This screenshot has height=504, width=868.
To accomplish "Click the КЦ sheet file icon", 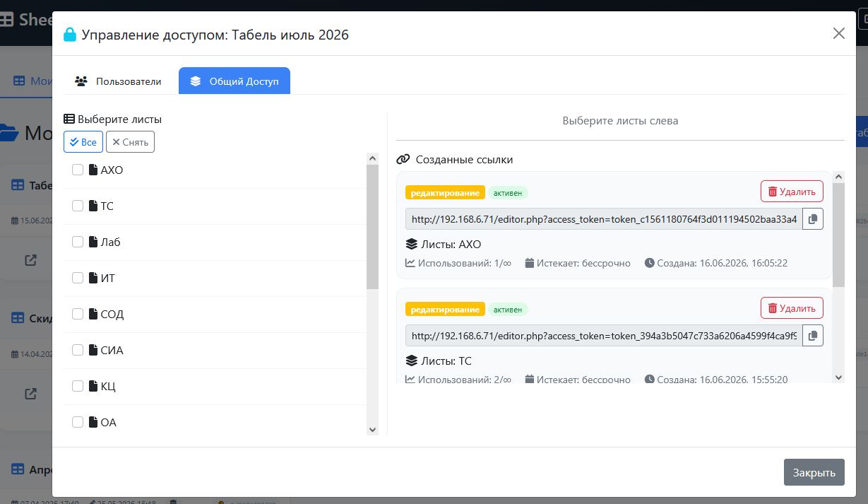I will (93, 386).
